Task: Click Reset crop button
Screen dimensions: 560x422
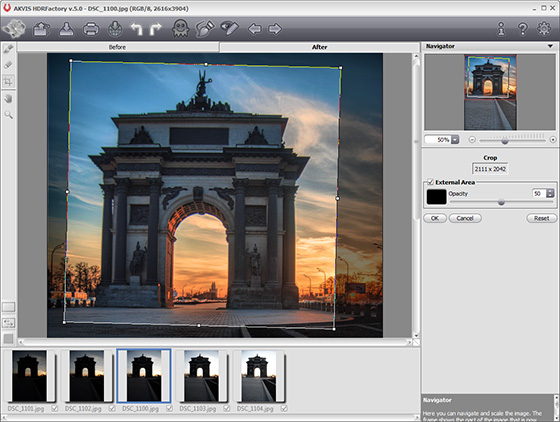Action: click(541, 218)
